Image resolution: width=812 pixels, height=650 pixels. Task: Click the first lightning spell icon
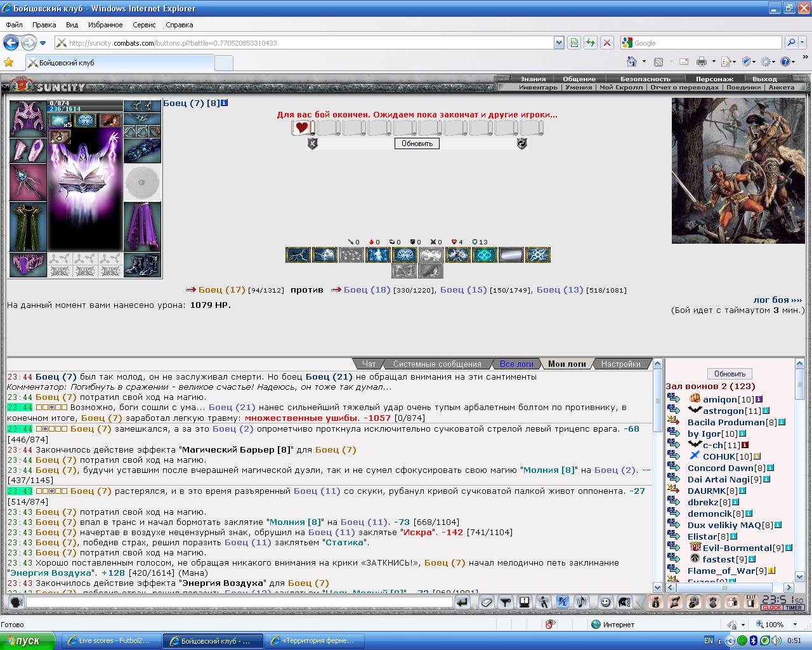pyautogui.click(x=298, y=255)
